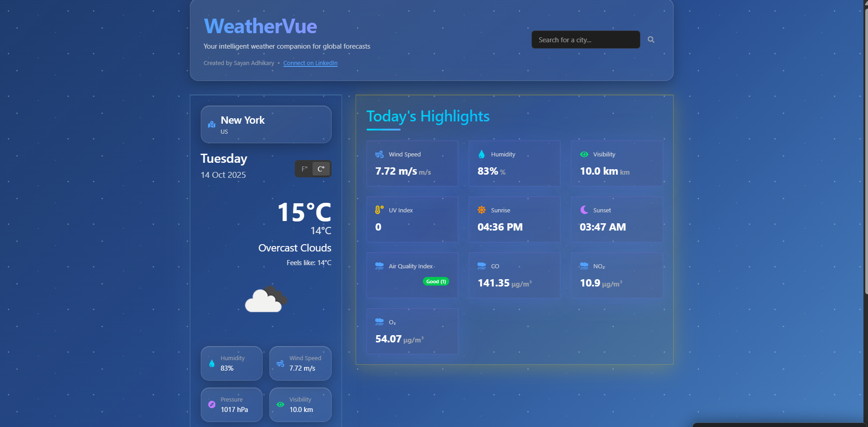Image resolution: width=868 pixels, height=427 pixels.
Task: Click the New York location pin icon
Action: click(212, 124)
